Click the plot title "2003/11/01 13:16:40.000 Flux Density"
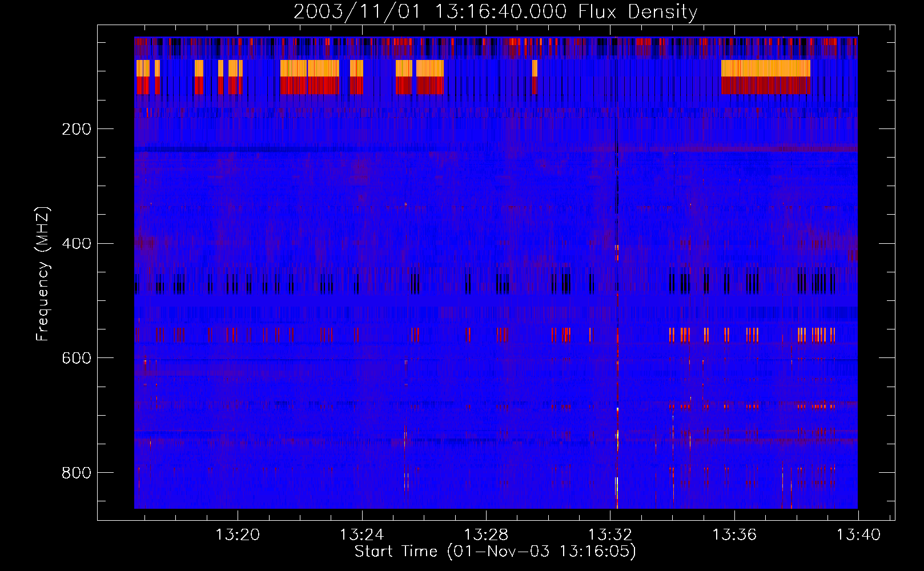This screenshot has width=924, height=571. (495, 12)
